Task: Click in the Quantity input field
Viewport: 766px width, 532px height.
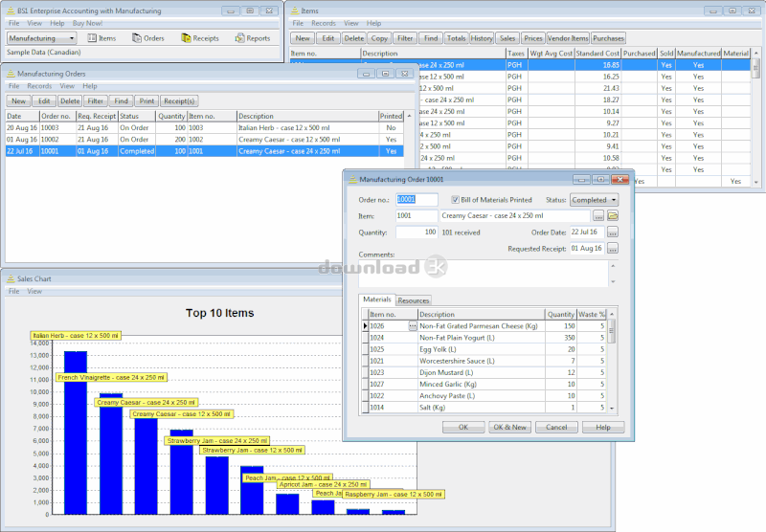Action: click(x=417, y=233)
